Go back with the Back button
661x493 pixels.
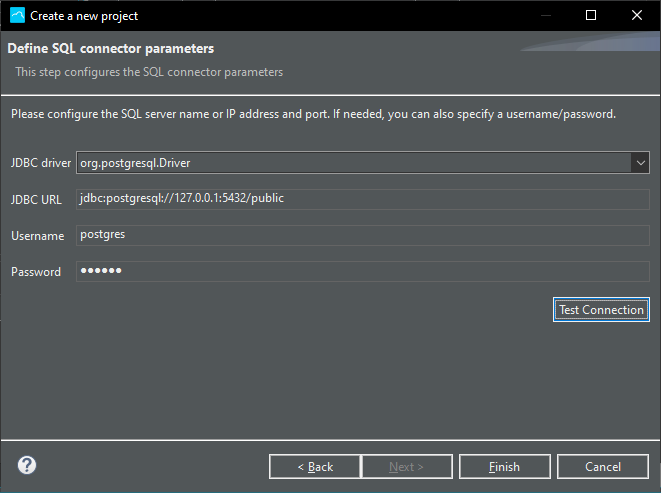(x=315, y=466)
